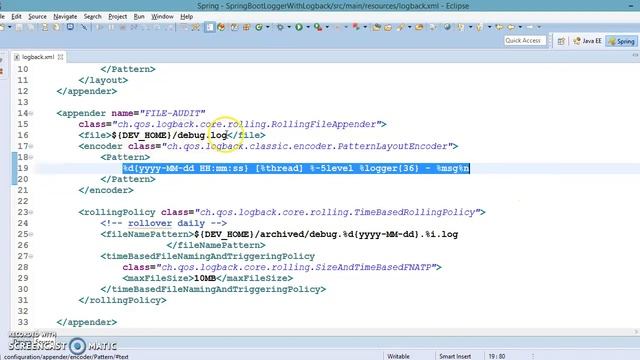Click the 10MB maxFileSize value
640x360 pixels.
coord(204,278)
